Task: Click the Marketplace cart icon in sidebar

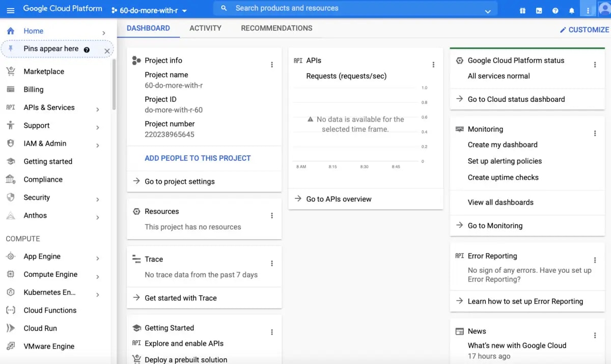Action: 11,71
